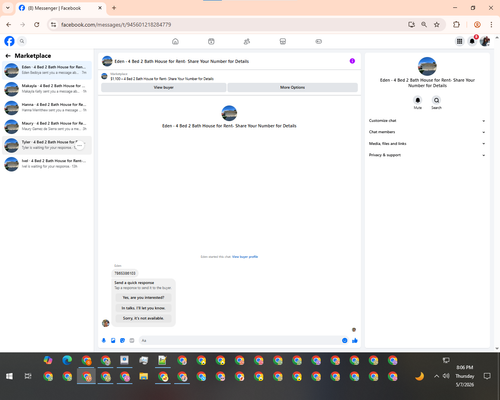Open Task View on the taskbar
500x400 pixels.
click(x=28, y=376)
